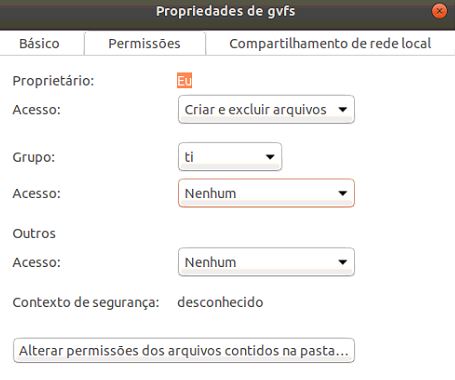
Task: Click the arrow on group access Nenhum dropdown
Action: 342,193
